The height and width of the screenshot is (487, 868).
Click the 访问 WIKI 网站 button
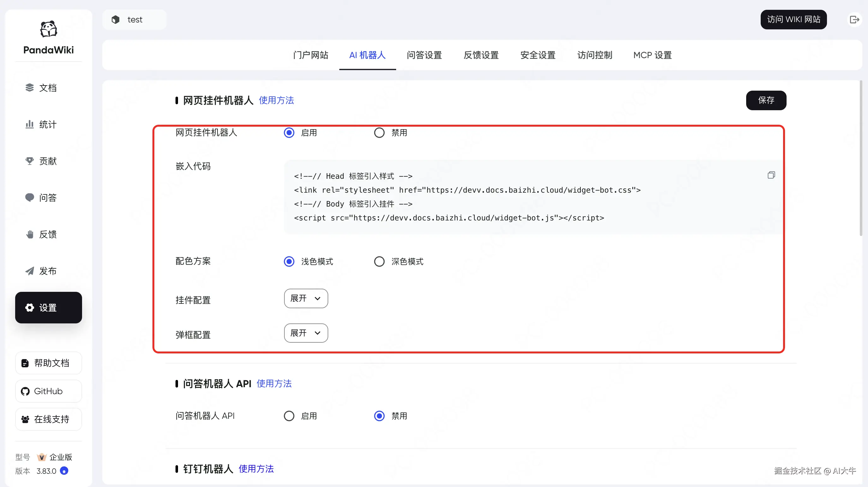pos(793,20)
